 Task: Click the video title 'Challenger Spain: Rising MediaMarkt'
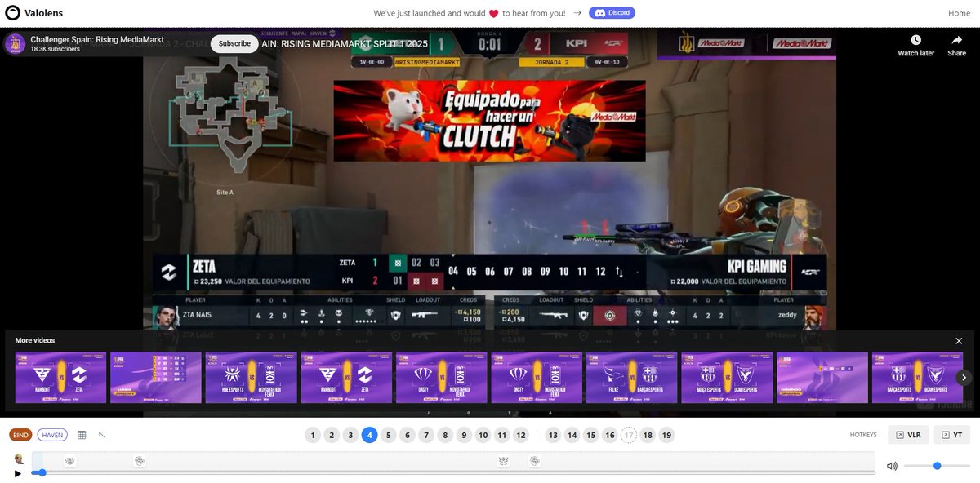pyautogui.click(x=97, y=39)
